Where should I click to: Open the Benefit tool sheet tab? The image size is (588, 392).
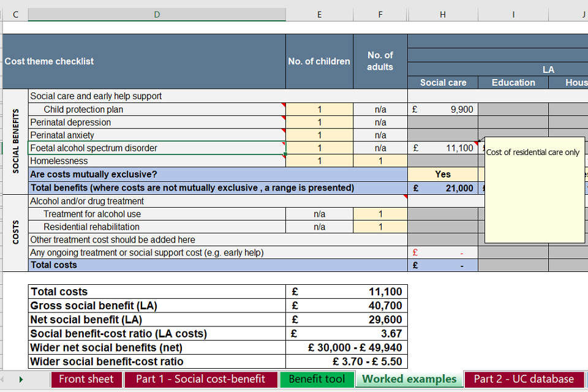[x=317, y=379]
